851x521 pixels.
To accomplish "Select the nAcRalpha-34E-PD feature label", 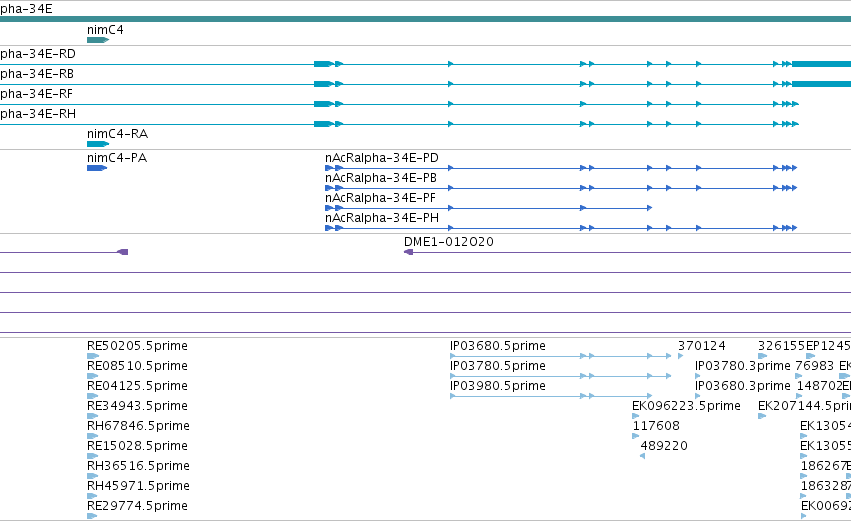I will (382, 158).
